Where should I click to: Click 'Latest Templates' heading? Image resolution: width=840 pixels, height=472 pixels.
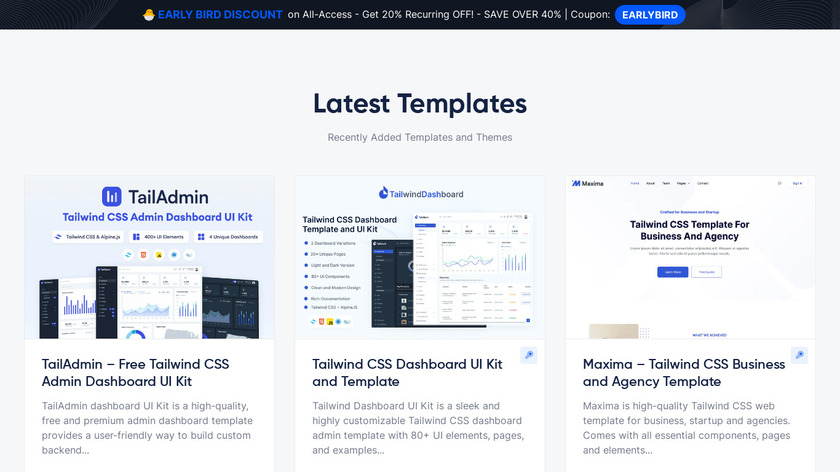pos(420,104)
